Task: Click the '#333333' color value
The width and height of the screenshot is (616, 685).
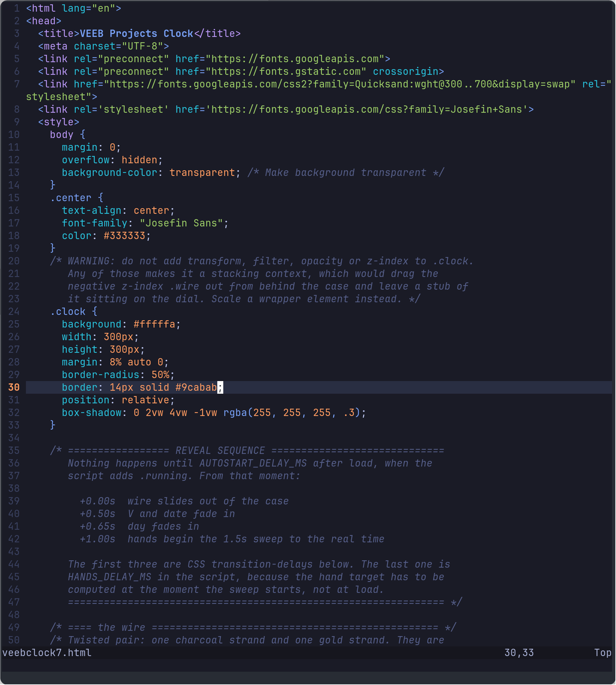Action: click(x=125, y=236)
